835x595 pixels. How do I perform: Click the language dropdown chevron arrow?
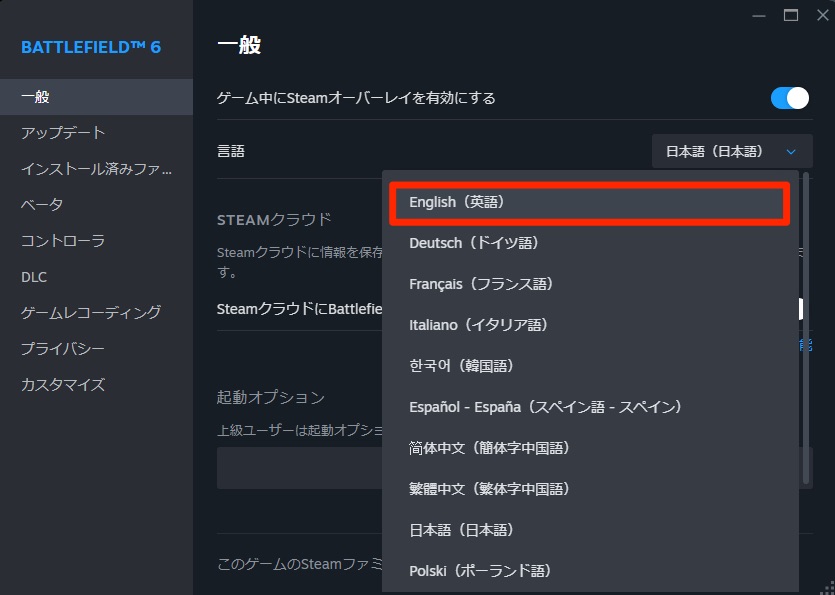tap(791, 152)
